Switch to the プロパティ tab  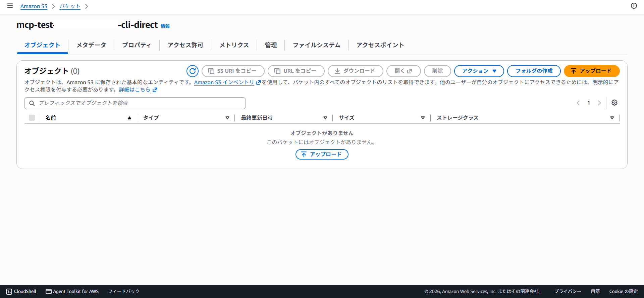point(137,45)
